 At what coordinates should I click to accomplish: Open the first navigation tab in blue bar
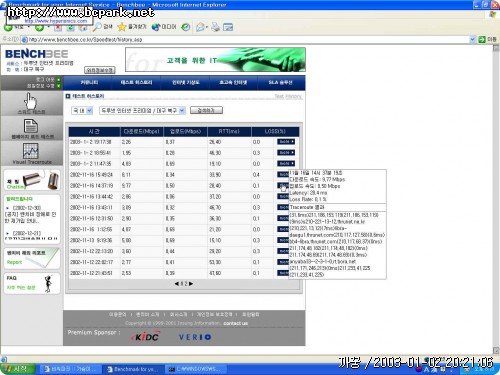(89, 82)
